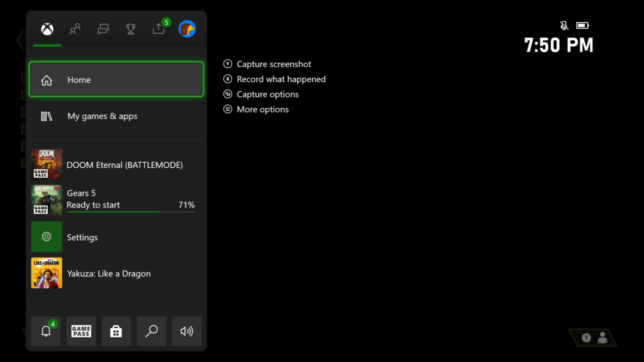Click the green 5 badge on share tab
644x362 pixels.
coord(166,22)
